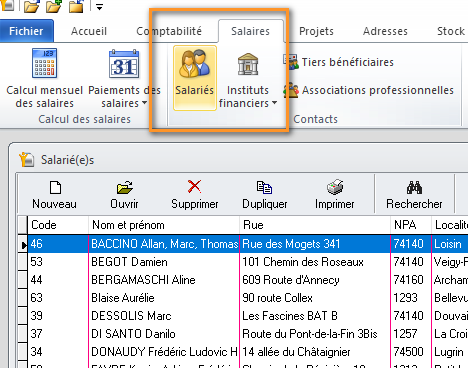Click the row selector beside code 44
This screenshot has height=368, width=468.
click(23, 280)
